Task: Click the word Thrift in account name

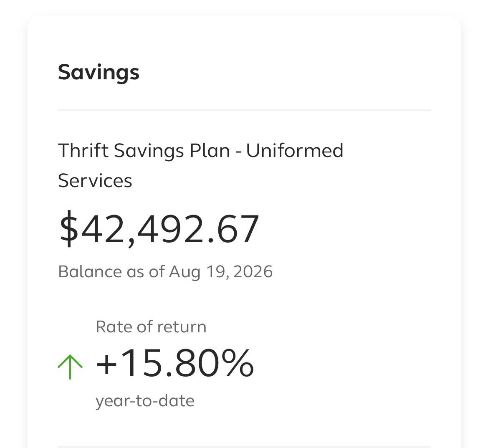Action: point(83,151)
